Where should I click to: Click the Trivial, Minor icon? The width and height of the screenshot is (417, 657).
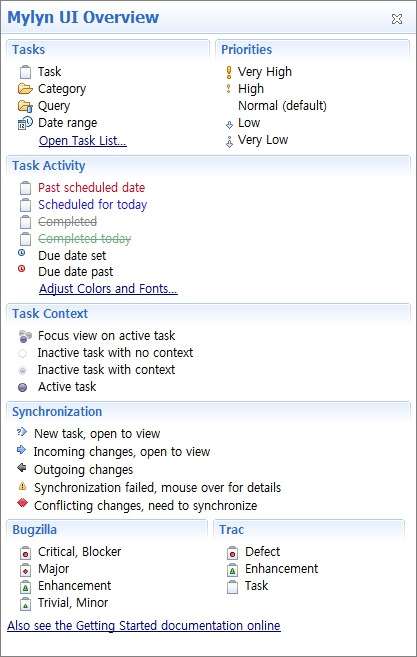pyautogui.click(x=26, y=604)
